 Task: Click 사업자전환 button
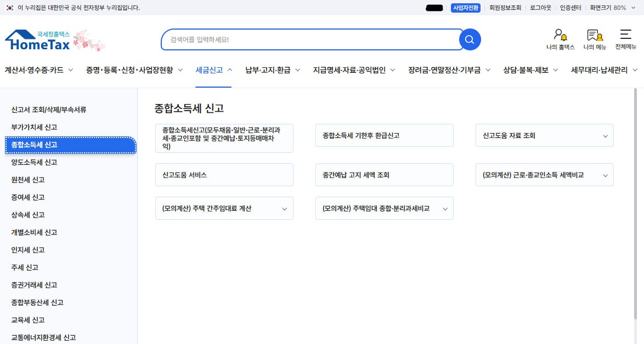(x=465, y=8)
